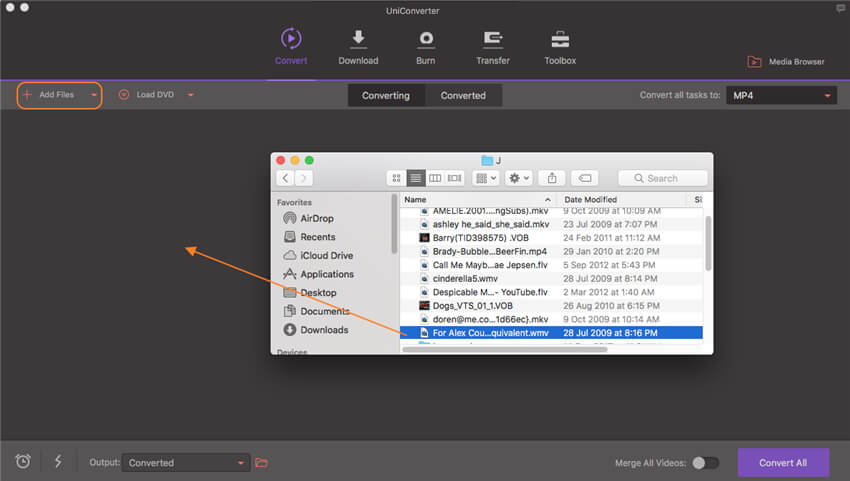This screenshot has height=481, width=850.
Task: Select Downloads in Finder sidebar
Action: (x=316, y=330)
